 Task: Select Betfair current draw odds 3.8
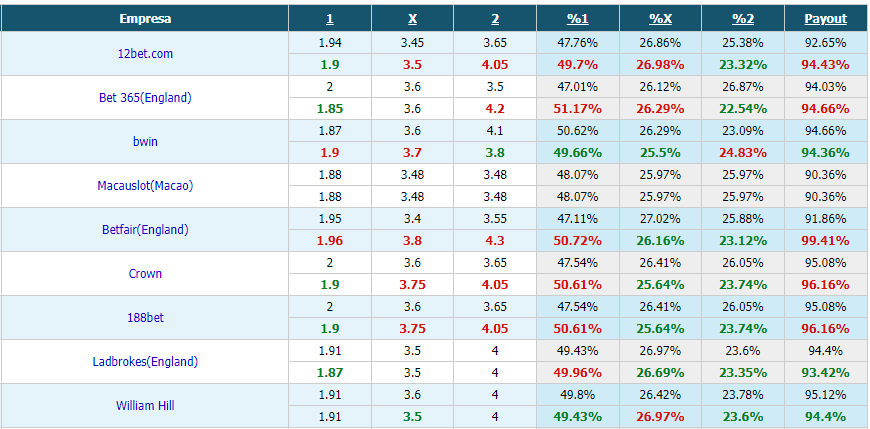pos(412,241)
